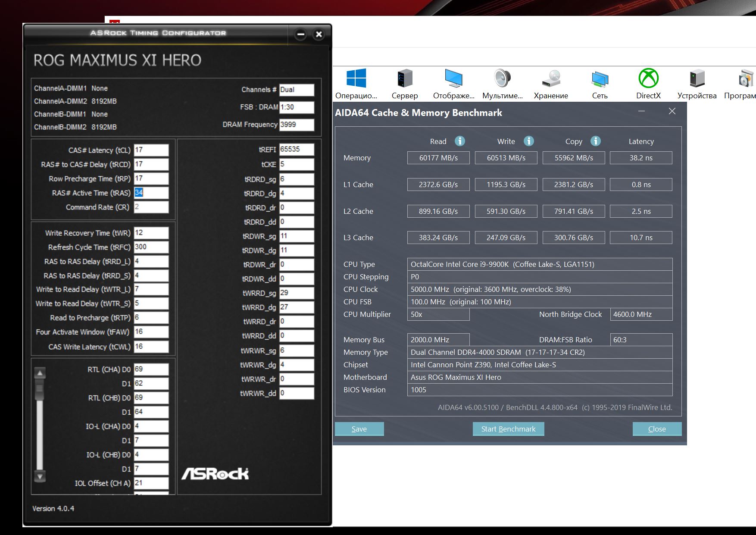Click the info icon next to Copy
Screen dimensions: 756x535
[595, 141]
